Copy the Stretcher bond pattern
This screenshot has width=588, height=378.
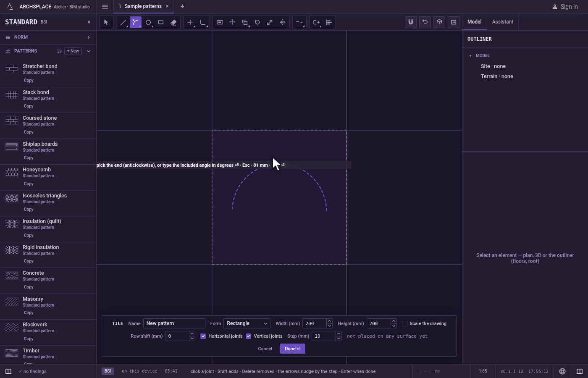(29, 81)
